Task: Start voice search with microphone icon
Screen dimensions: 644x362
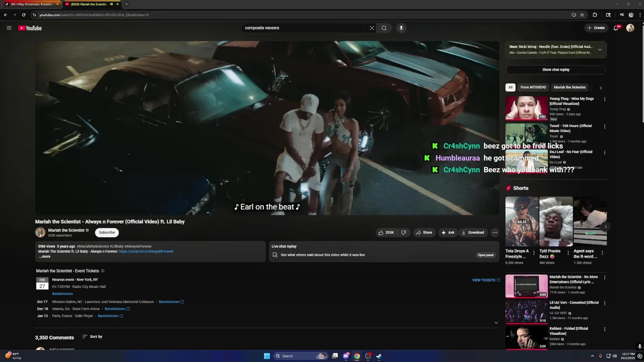Action: pyautogui.click(x=401, y=28)
